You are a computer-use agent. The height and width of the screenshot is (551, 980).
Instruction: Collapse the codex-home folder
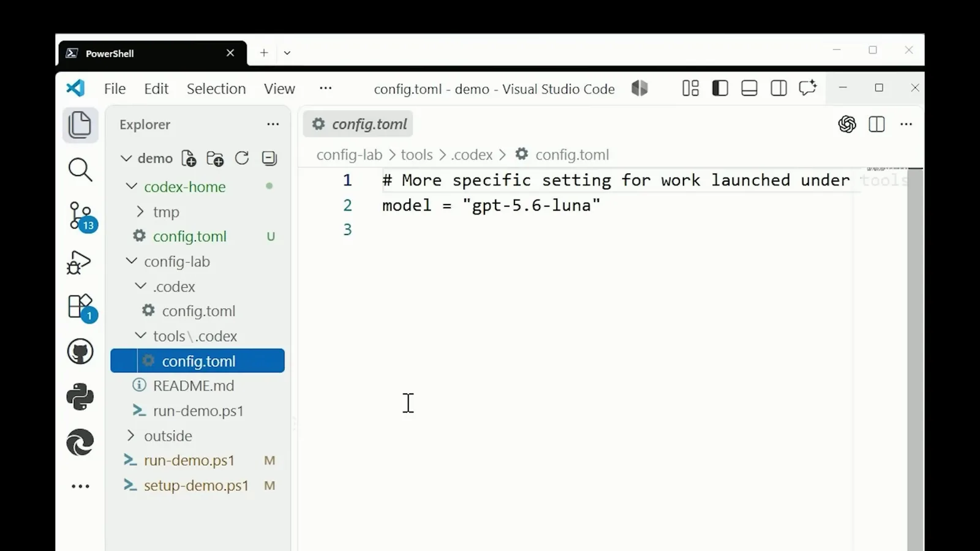131,186
